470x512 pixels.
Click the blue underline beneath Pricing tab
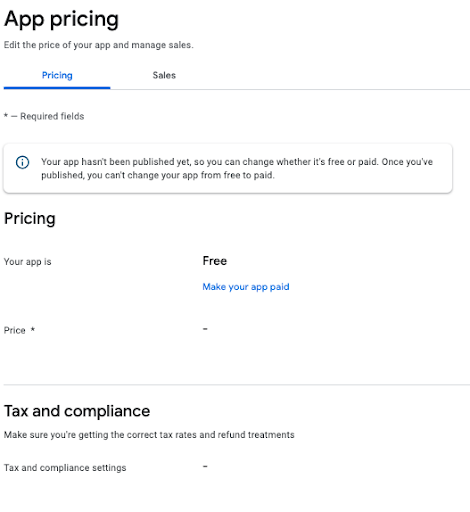57,88
